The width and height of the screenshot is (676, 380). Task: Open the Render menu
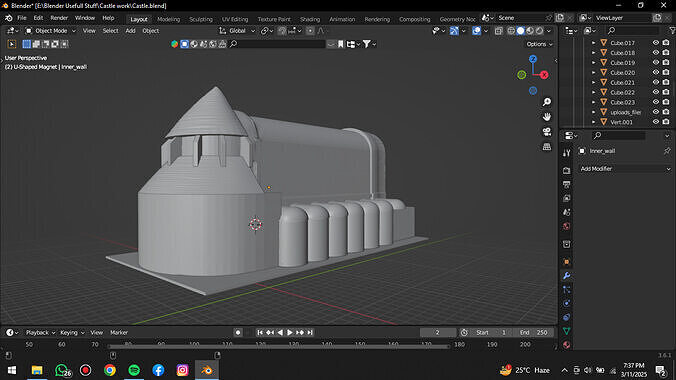(x=59, y=18)
